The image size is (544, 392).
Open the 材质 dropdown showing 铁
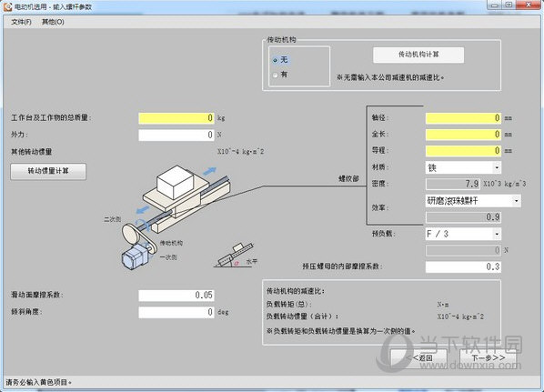tap(463, 167)
